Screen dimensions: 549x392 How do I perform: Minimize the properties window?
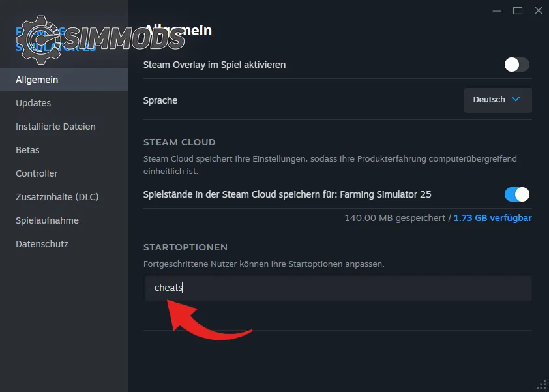pos(497,10)
